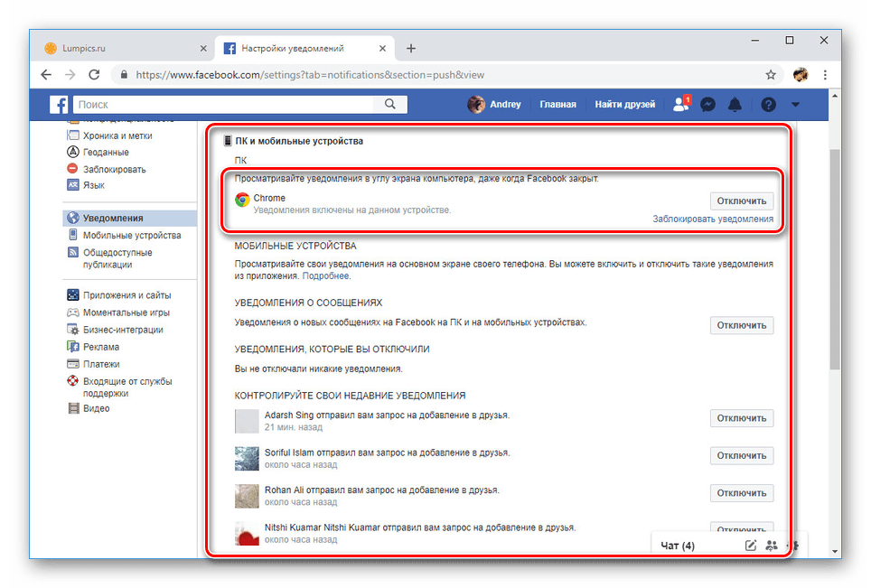The height and width of the screenshot is (588, 871).
Task: Switch to the Lumpics.ru tab
Action: [x=117, y=48]
